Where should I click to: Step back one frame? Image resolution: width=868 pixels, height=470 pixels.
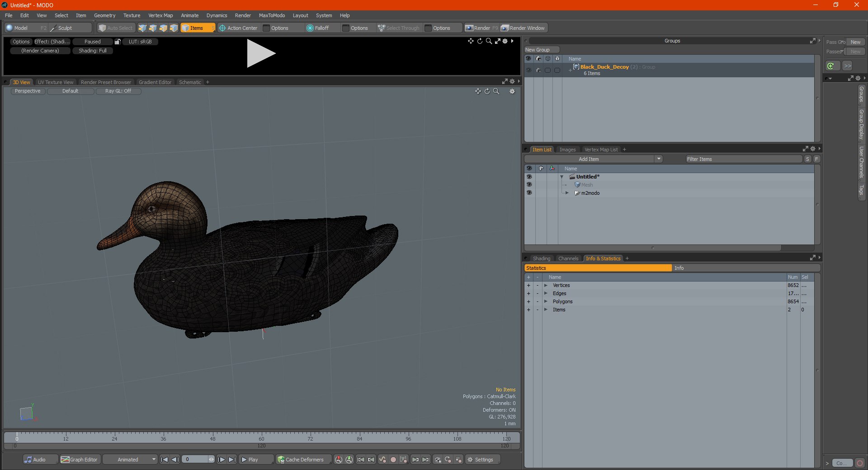point(175,460)
